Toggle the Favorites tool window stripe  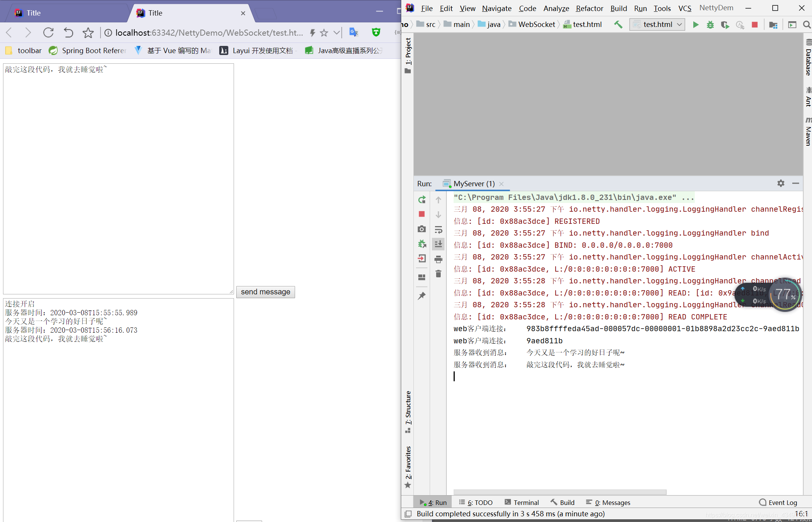(408, 467)
